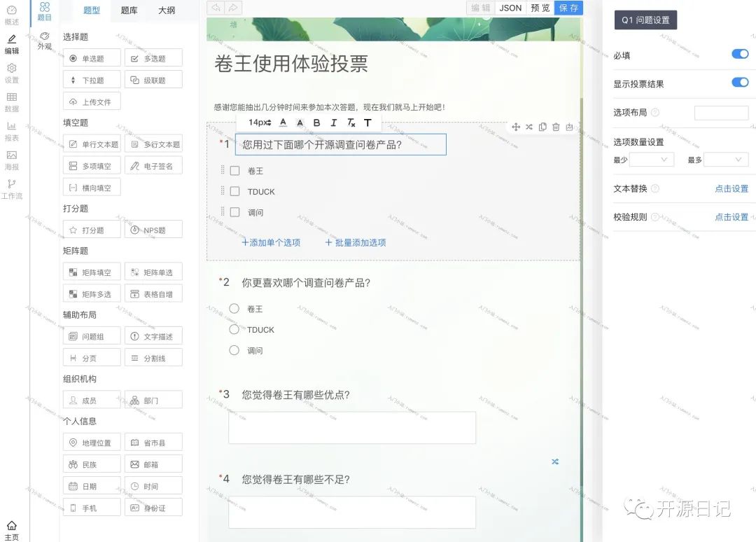Check the 卷王 checkbox in question 1
The width and height of the screenshot is (756, 542).
point(234,171)
